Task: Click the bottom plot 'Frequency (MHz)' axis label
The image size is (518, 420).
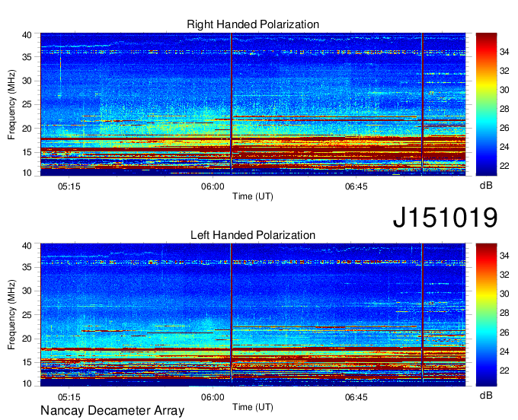Action: [x=11, y=315]
